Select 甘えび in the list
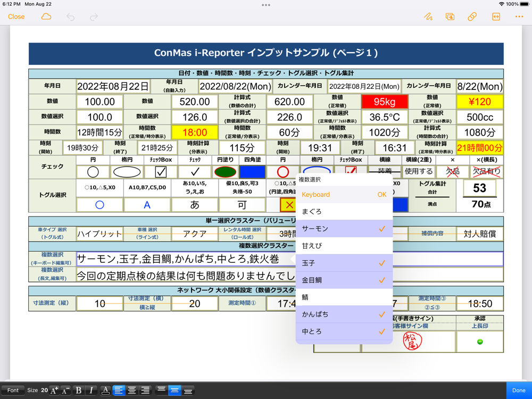 (344, 246)
